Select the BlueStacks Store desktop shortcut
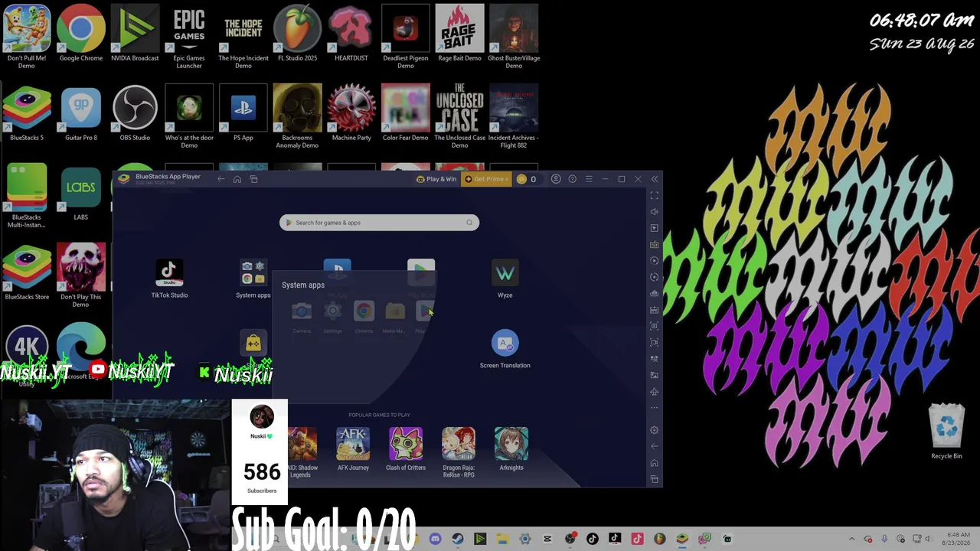Screen dimensions: 980x551 tap(27, 272)
